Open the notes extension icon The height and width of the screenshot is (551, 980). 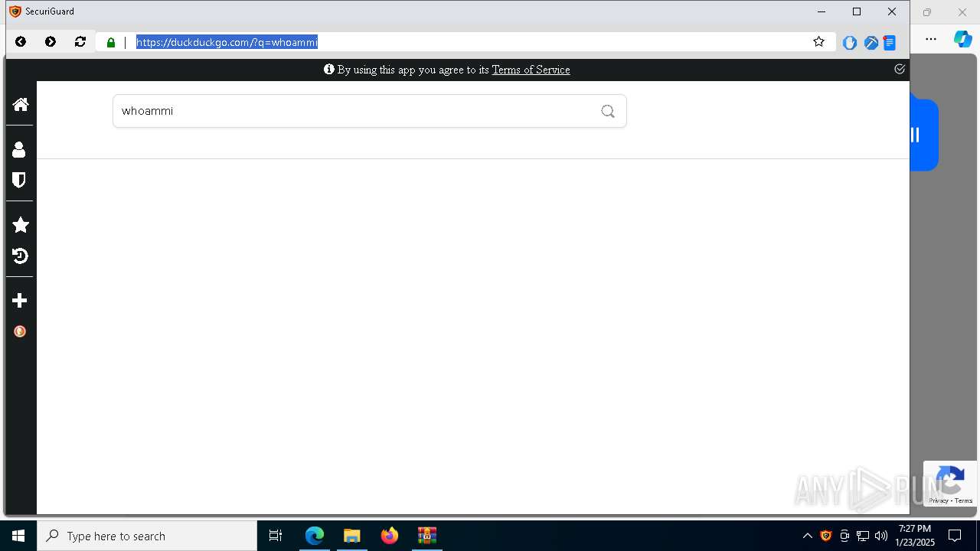[x=890, y=43]
